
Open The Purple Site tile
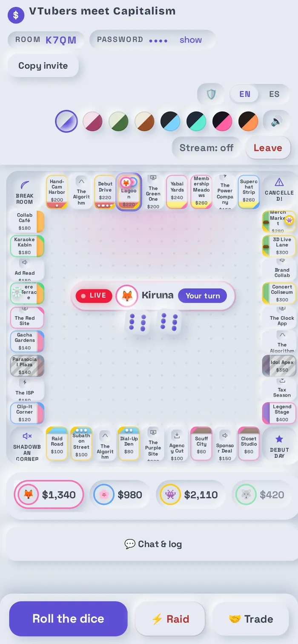point(153,445)
